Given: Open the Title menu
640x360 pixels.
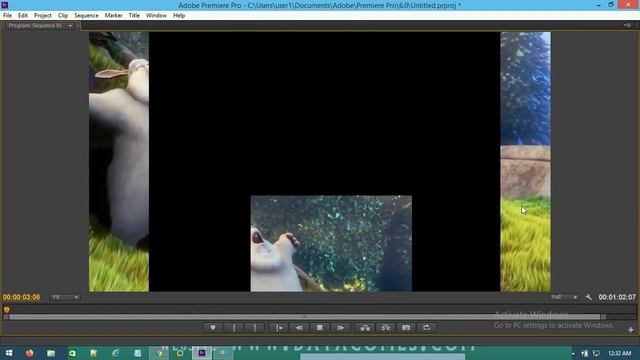Looking at the screenshot, I should [x=134, y=16].
